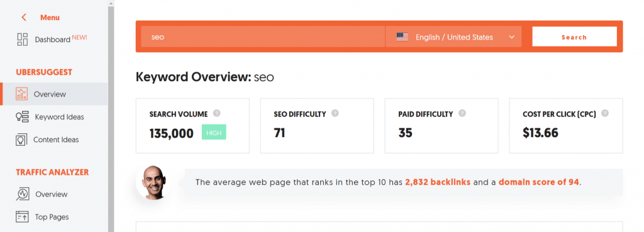The width and height of the screenshot is (644, 232).
Task: Focus the keyword search field containing seo
Action: click(263, 37)
